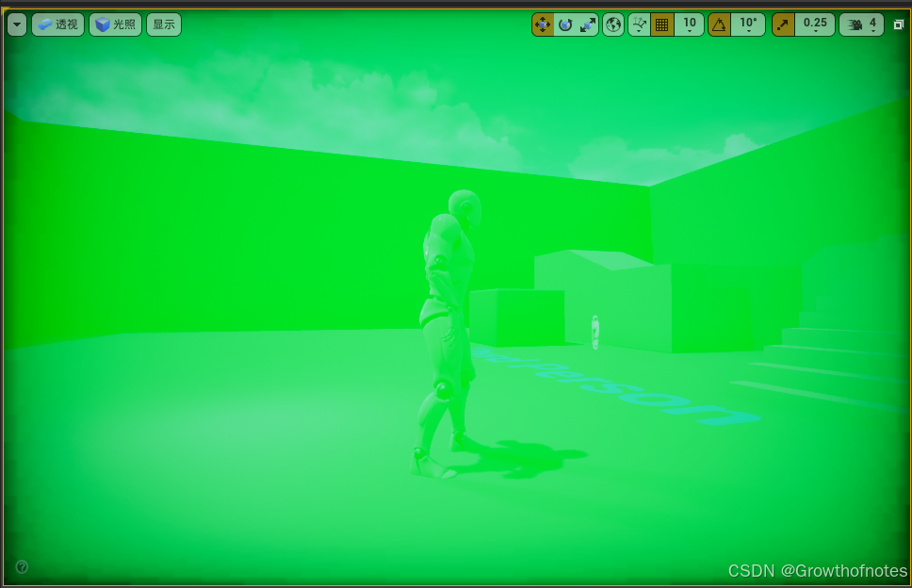Open the 显示 show flags menu
912x588 pixels.
pyautogui.click(x=164, y=24)
